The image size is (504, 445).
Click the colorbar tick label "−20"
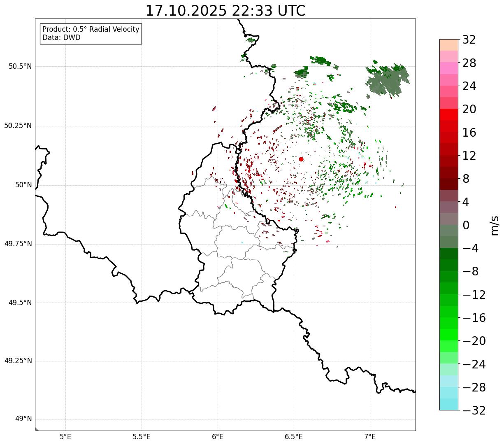[474, 341]
